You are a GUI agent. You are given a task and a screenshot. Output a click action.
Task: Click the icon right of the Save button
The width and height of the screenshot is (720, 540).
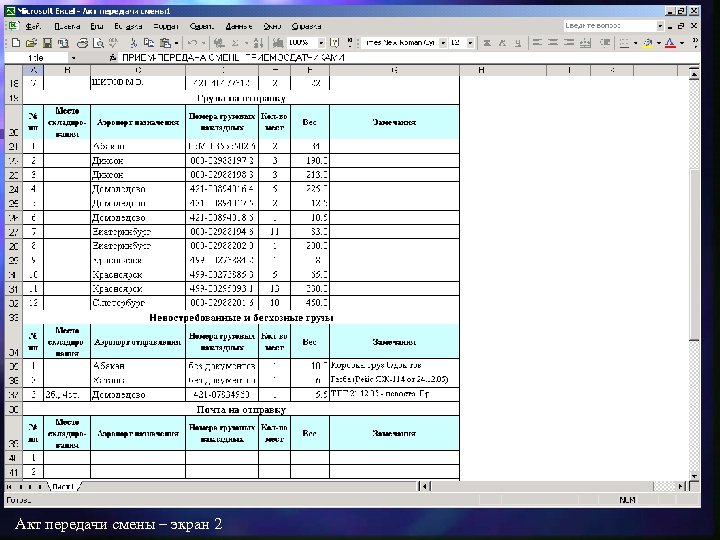[63, 43]
